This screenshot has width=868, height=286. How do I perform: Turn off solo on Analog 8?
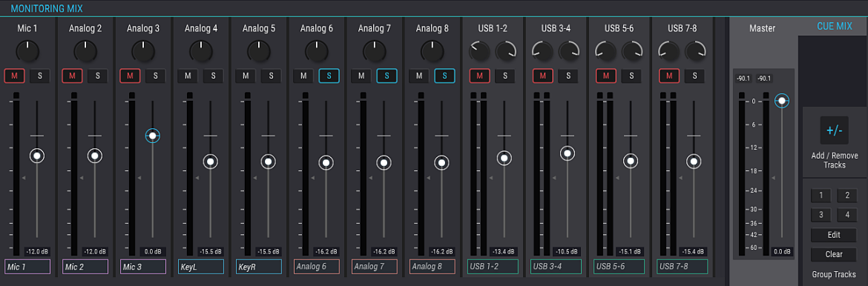[x=444, y=76]
